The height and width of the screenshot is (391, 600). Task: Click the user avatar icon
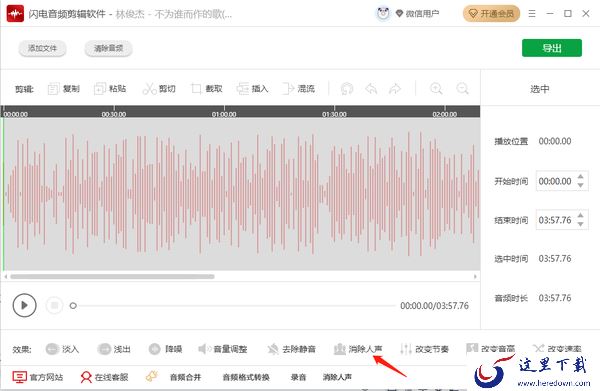(383, 14)
